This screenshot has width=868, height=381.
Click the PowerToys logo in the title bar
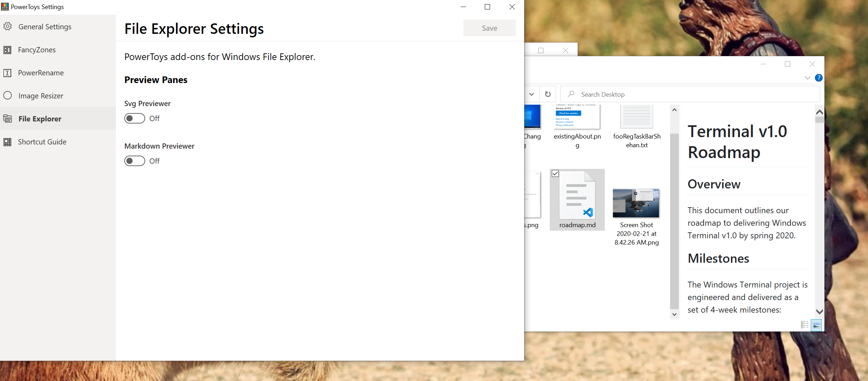(x=5, y=6)
